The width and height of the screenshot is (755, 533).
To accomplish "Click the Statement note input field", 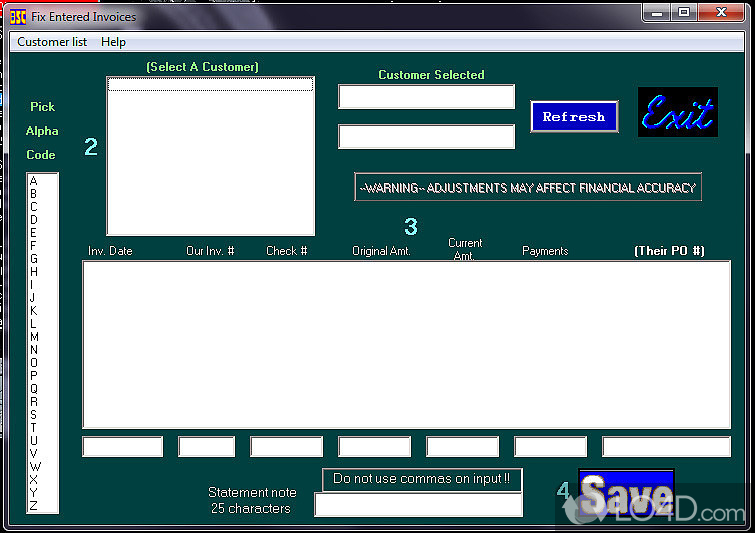I will pyautogui.click(x=418, y=505).
